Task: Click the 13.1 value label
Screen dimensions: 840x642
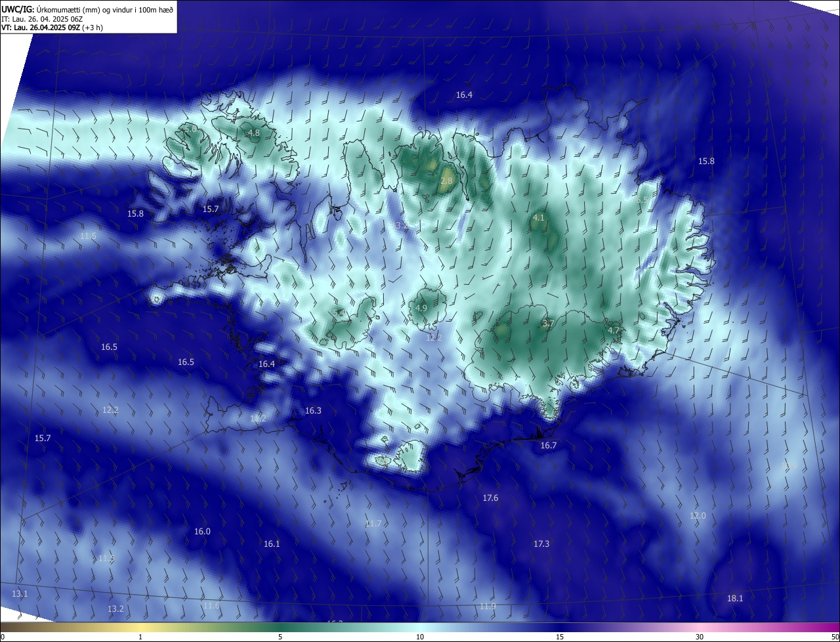Action: tap(20, 593)
